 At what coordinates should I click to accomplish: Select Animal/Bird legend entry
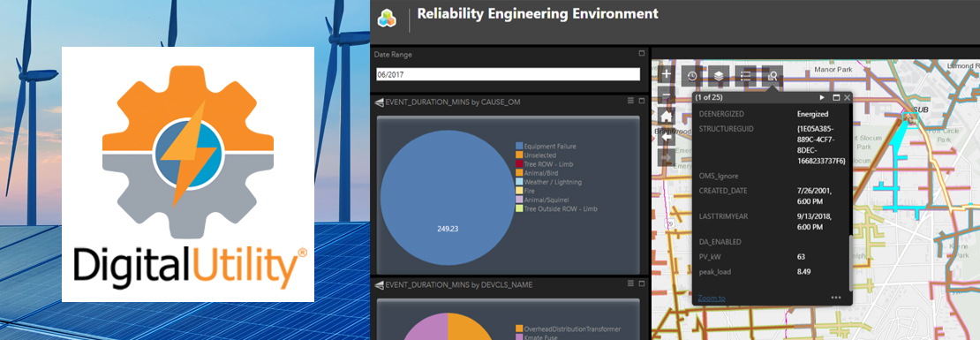click(x=538, y=173)
